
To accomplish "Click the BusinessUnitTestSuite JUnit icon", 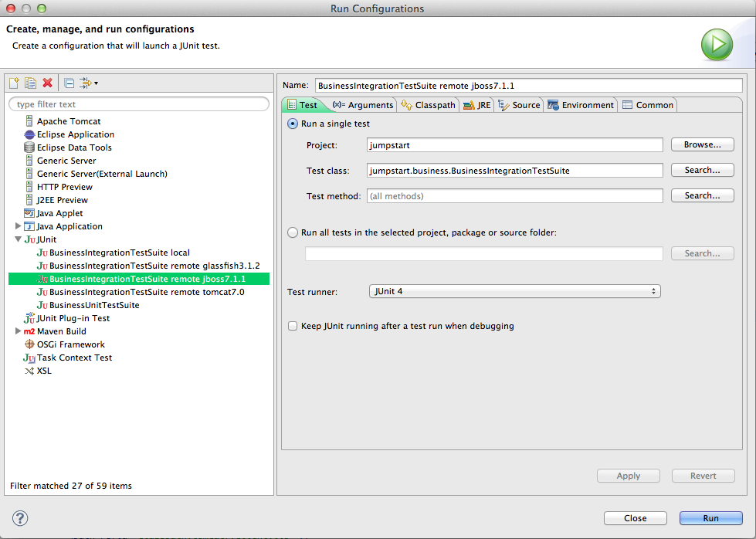I will pos(42,305).
